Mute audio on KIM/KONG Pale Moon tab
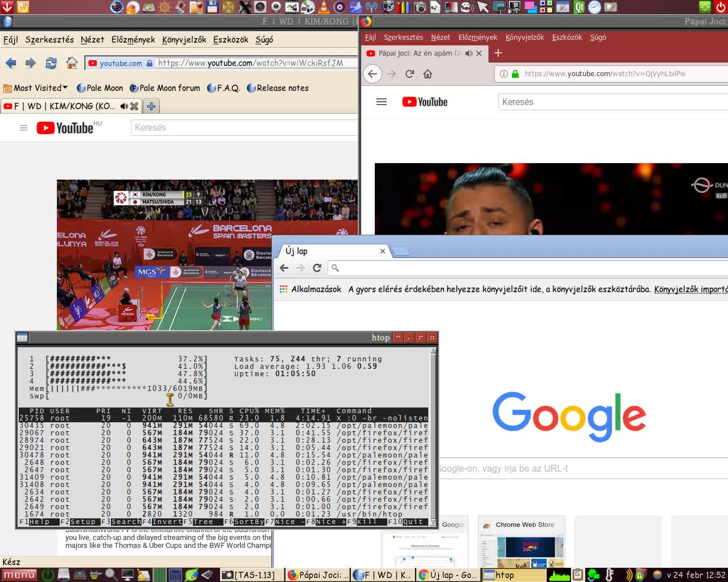The height and width of the screenshot is (582, 728). [124, 106]
